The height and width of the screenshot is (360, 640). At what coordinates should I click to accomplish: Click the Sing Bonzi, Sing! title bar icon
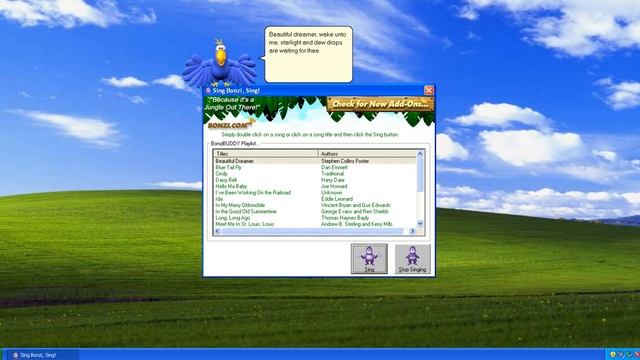coord(208,91)
